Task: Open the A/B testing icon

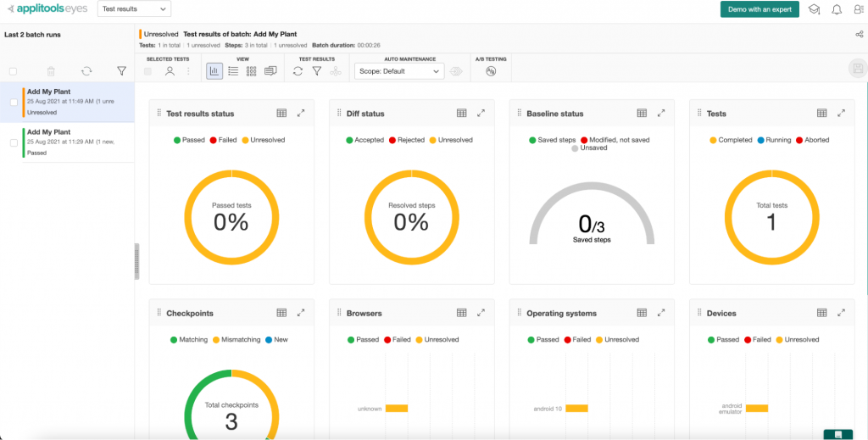Action: (490, 71)
